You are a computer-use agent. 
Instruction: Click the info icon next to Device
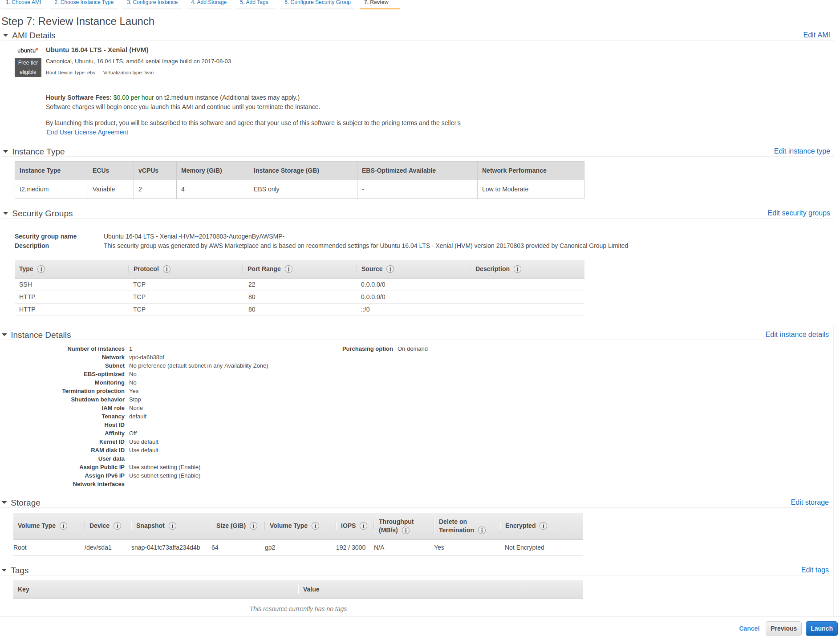tap(118, 526)
